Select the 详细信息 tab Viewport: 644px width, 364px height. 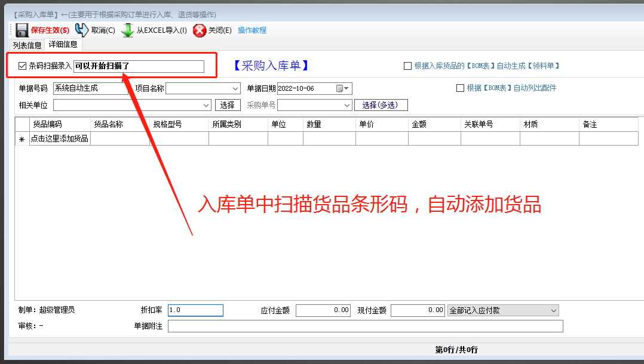tap(62, 44)
